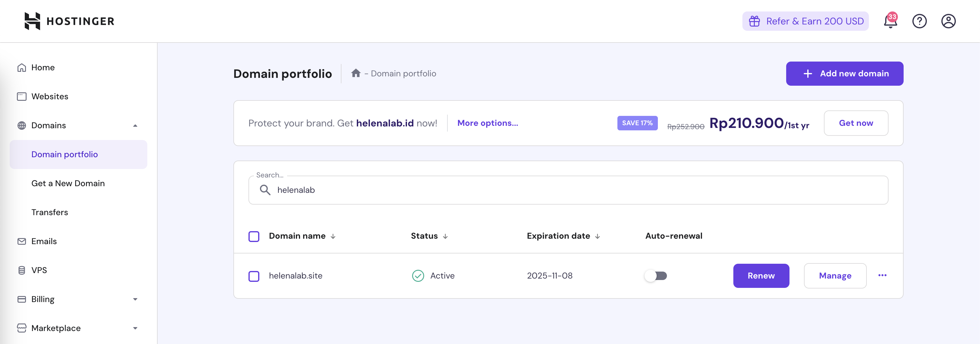Select the helenalab.site row checkbox
This screenshot has width=980, height=344.
coord(254,276)
